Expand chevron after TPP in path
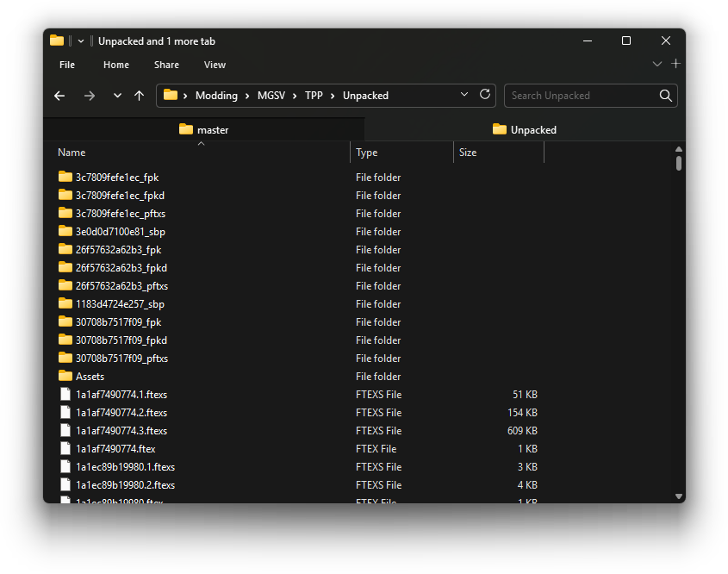 click(333, 97)
